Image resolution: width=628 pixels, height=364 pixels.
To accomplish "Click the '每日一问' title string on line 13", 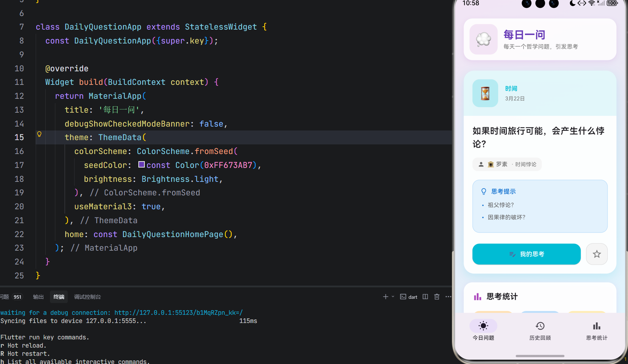I will (x=119, y=110).
